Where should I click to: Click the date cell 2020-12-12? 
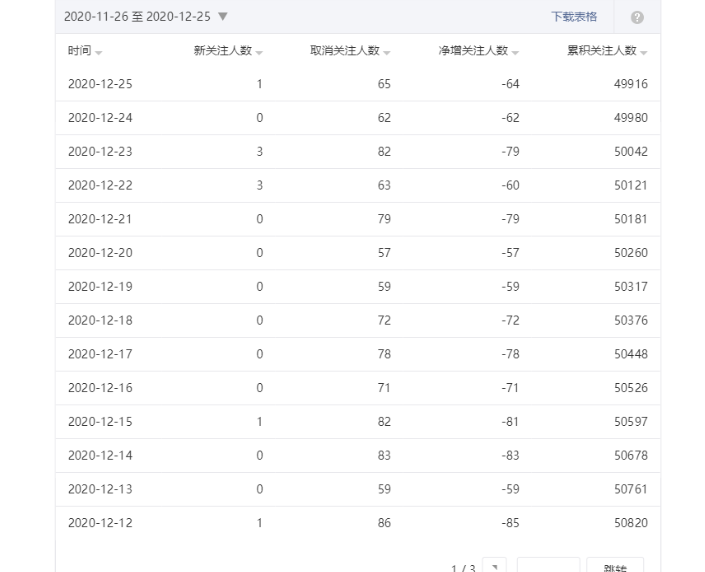click(100, 523)
